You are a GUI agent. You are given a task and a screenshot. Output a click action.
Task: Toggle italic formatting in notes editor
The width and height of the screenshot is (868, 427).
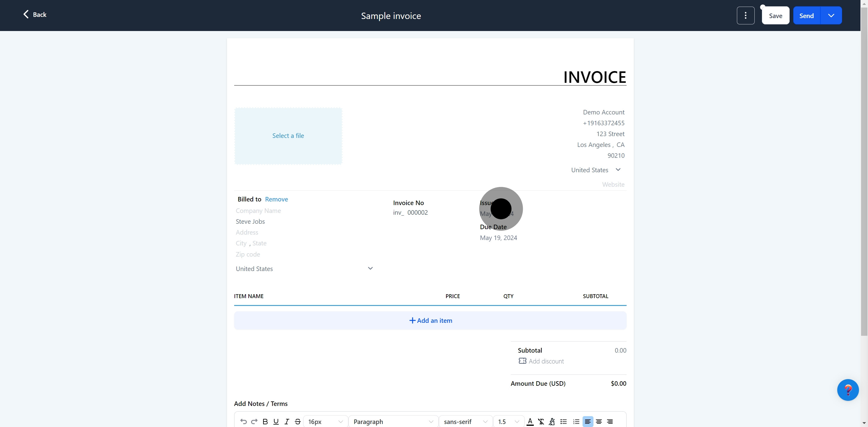pyautogui.click(x=287, y=421)
